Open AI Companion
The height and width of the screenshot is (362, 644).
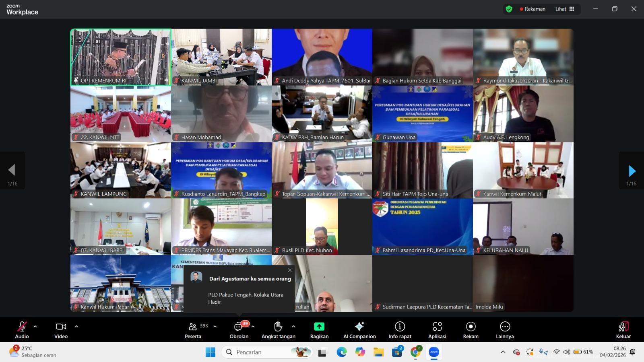coord(359,330)
